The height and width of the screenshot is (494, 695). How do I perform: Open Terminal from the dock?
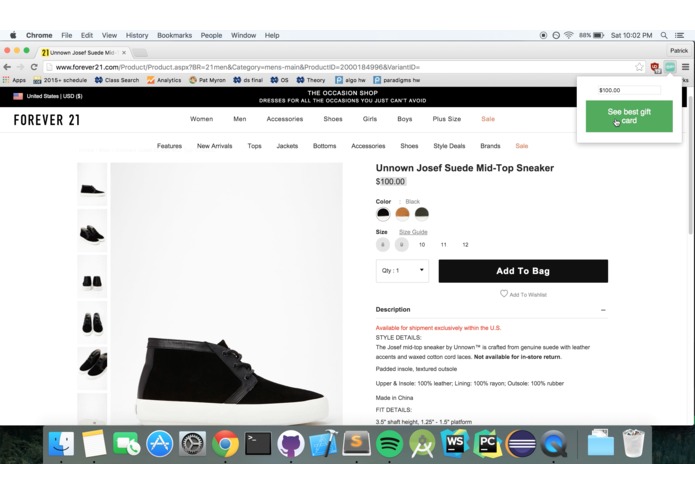(258, 443)
